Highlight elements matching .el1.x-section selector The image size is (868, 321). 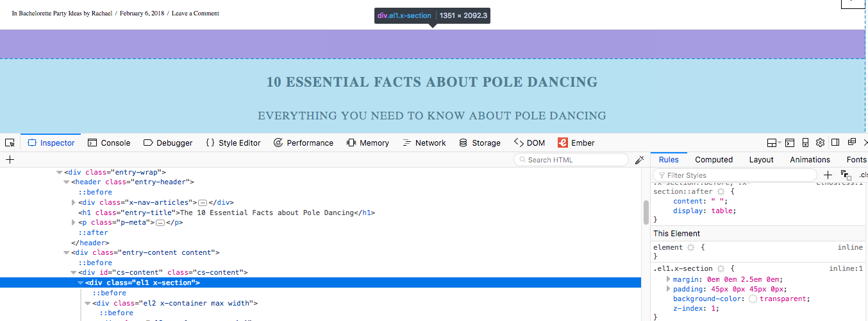click(720, 268)
